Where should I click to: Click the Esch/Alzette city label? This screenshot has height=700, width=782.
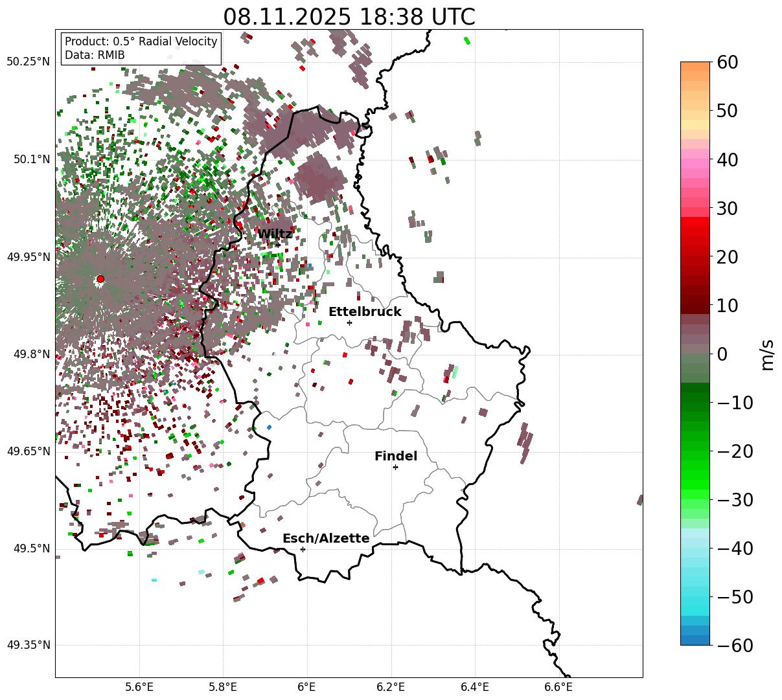pyautogui.click(x=326, y=539)
